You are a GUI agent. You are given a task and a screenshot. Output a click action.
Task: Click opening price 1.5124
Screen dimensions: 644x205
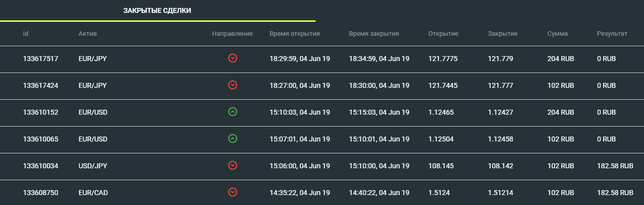pyautogui.click(x=439, y=192)
